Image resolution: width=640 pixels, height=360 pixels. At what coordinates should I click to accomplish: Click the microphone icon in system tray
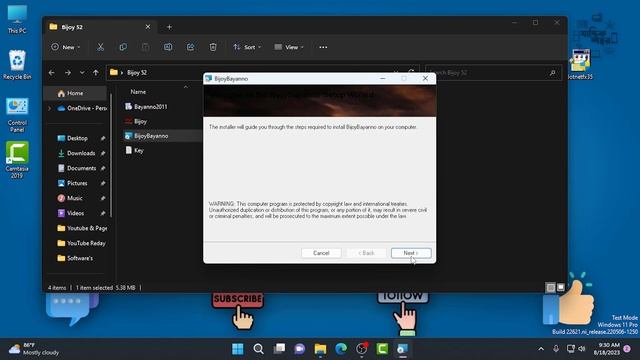(x=556, y=349)
